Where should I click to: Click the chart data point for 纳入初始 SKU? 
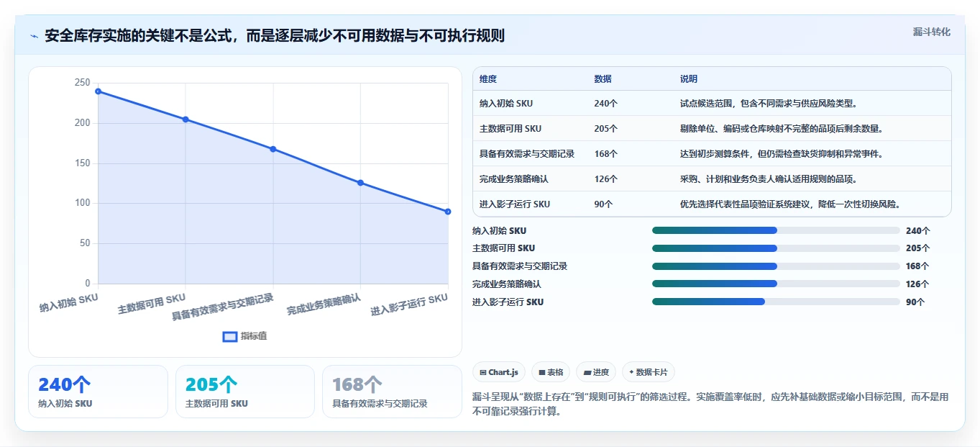(x=98, y=91)
